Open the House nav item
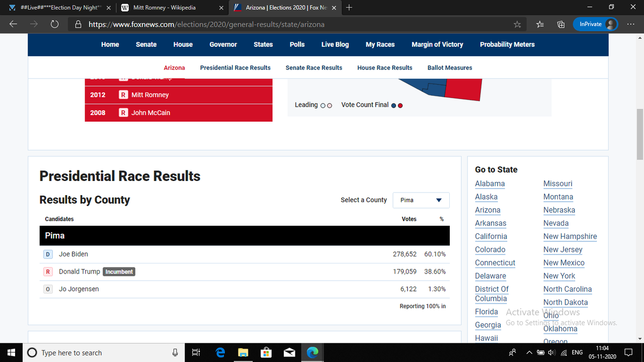 [x=183, y=44]
